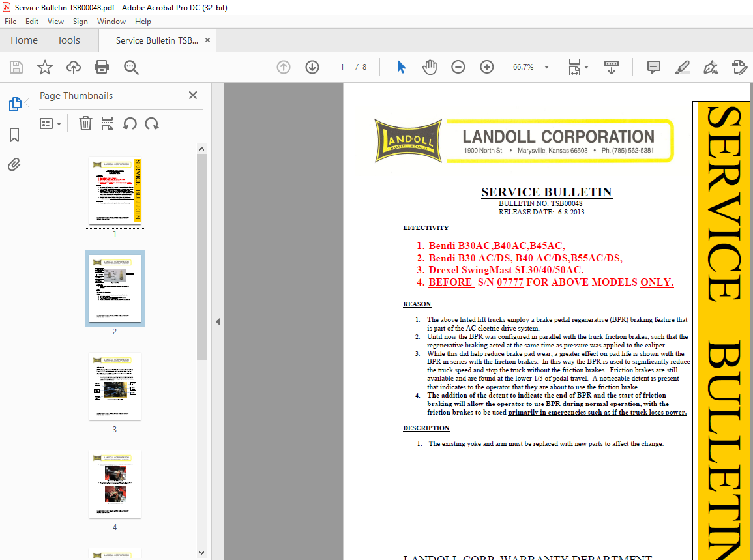Open the View menu

click(x=55, y=21)
